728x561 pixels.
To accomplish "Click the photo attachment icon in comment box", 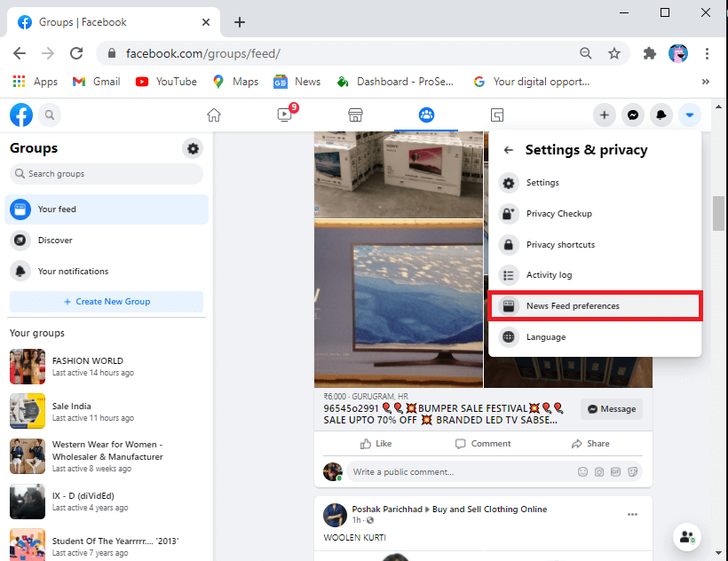I will 599,471.
